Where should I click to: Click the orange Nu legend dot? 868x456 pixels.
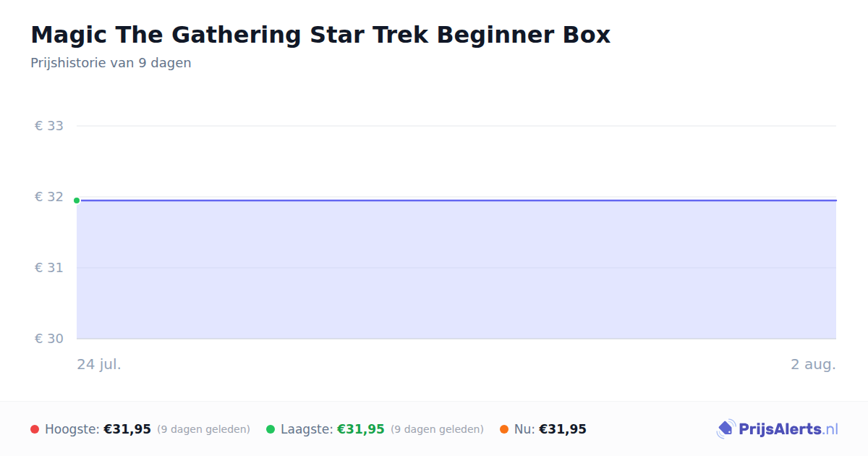coord(504,429)
